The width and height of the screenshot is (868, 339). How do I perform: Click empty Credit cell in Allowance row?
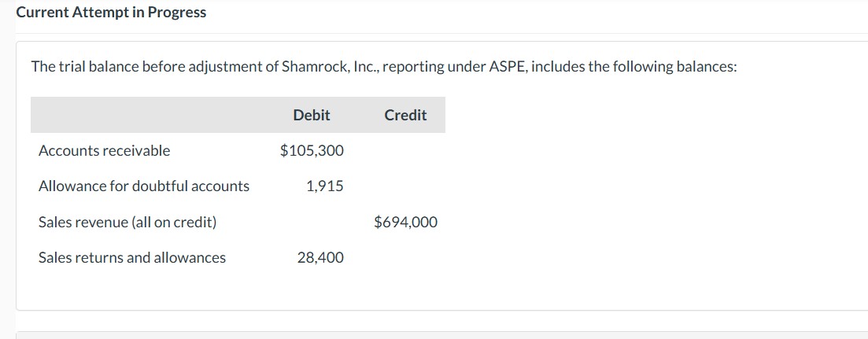(405, 186)
